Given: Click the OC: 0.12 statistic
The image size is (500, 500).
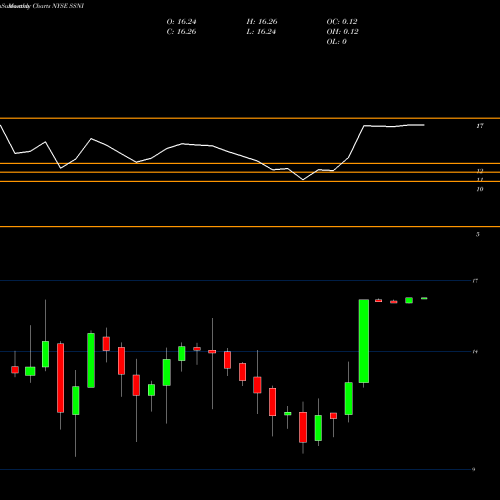Looking at the screenshot, I should coord(342,22).
